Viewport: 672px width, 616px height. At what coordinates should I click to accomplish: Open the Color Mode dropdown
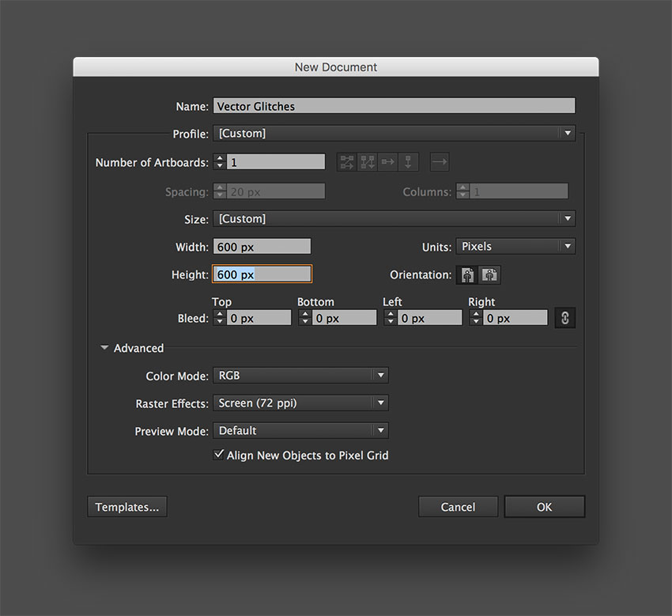(x=379, y=375)
